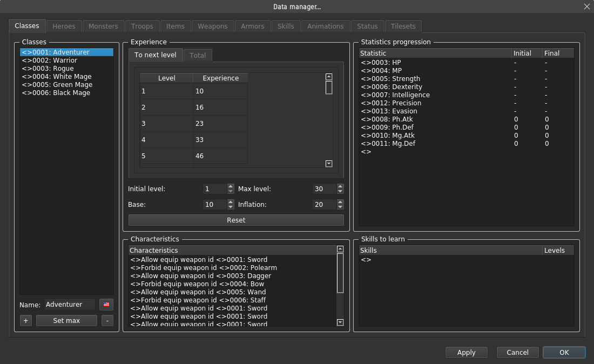Select the empty row in Statistics progression

[467, 152]
